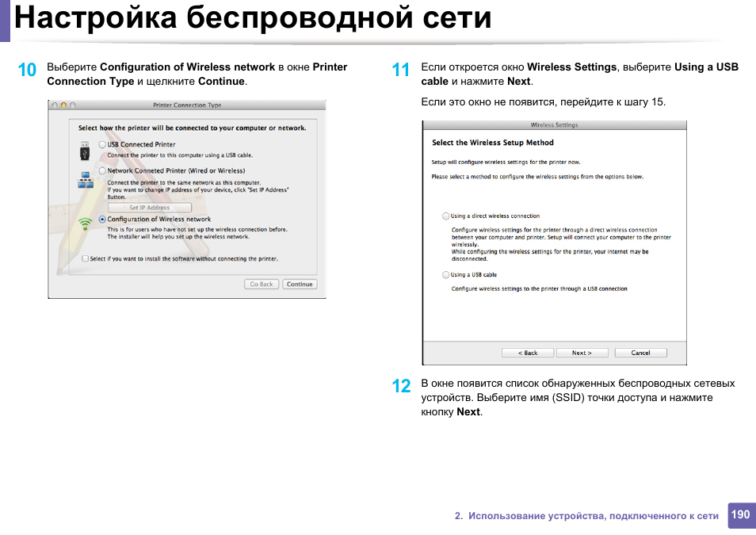
Task: Minimize the Printer Connection Type window
Action: coord(63,105)
